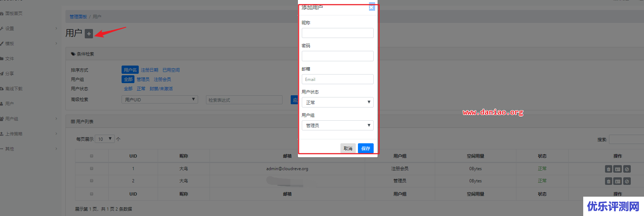644x216 pixels.
Task: Expand the 上传策略 sidebar menu
Action: click(29, 134)
